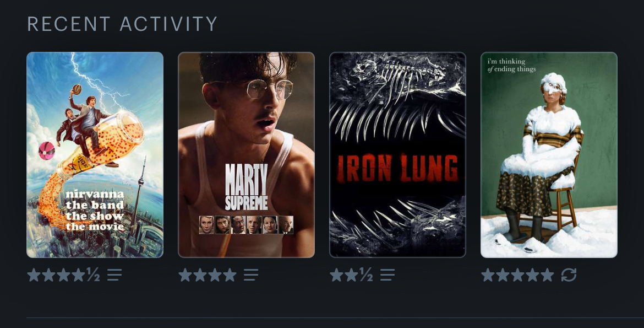Open the Marty Supreme film poster
This screenshot has height=328, width=644.
(247, 155)
